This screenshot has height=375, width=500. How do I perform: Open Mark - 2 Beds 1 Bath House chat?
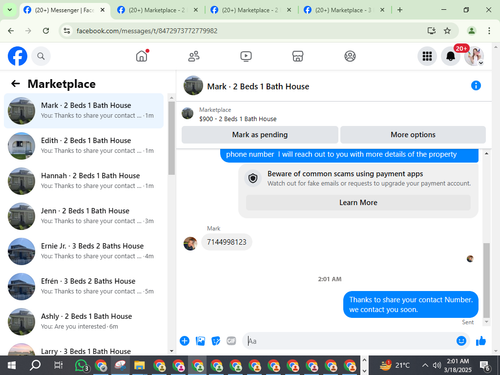click(84, 111)
